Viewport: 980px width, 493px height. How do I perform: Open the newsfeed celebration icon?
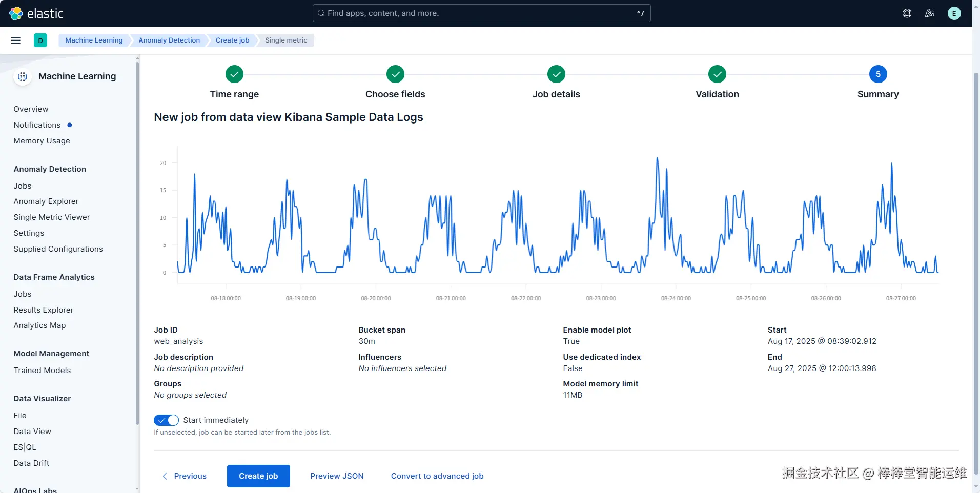[x=929, y=13]
